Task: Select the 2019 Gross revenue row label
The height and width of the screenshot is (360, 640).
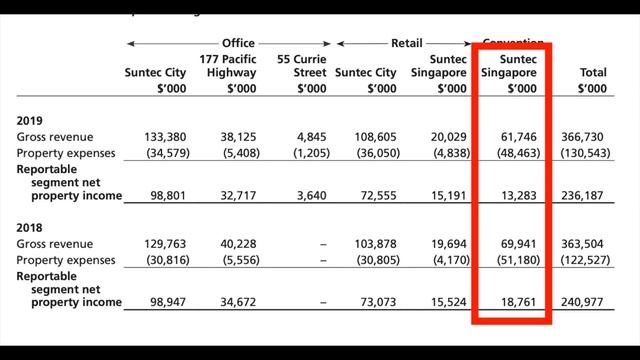Action: pyautogui.click(x=55, y=137)
